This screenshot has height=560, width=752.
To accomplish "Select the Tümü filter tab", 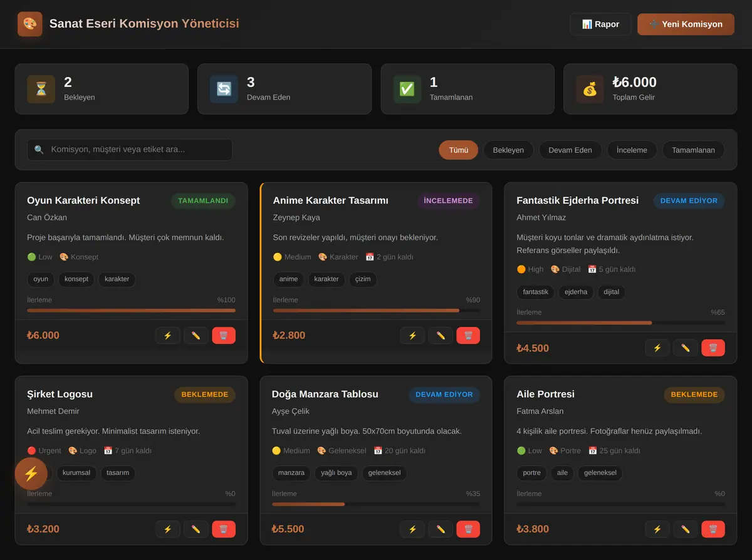I will click(458, 150).
